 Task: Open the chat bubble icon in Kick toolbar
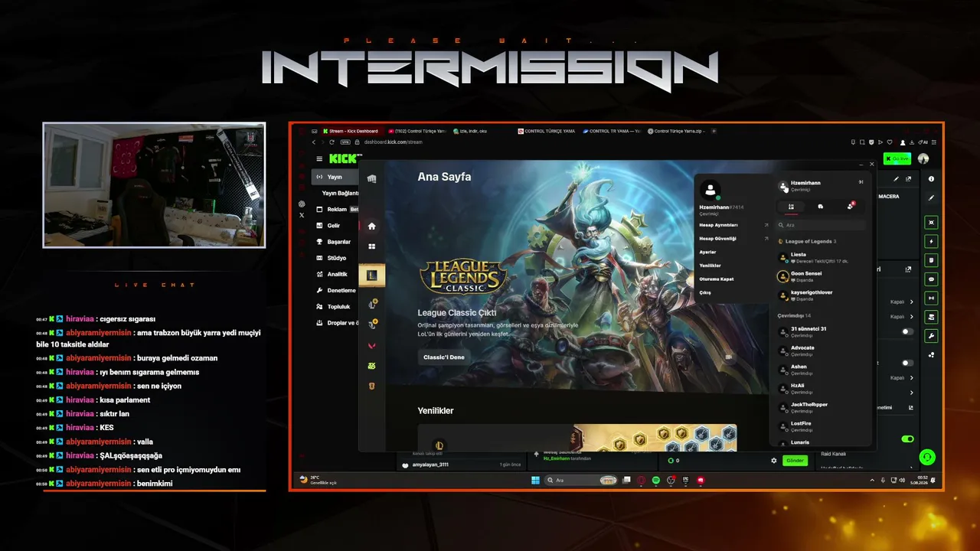pos(931,279)
